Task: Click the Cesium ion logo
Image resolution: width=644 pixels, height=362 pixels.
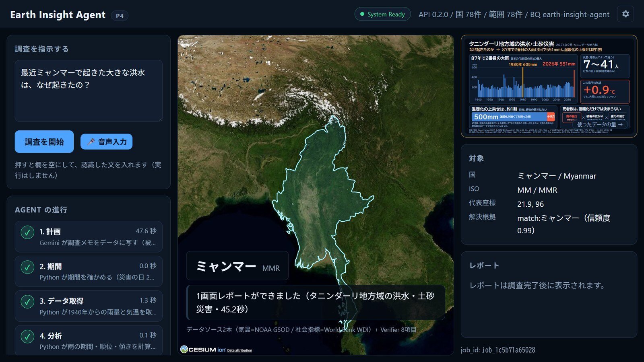Action: click(203, 350)
